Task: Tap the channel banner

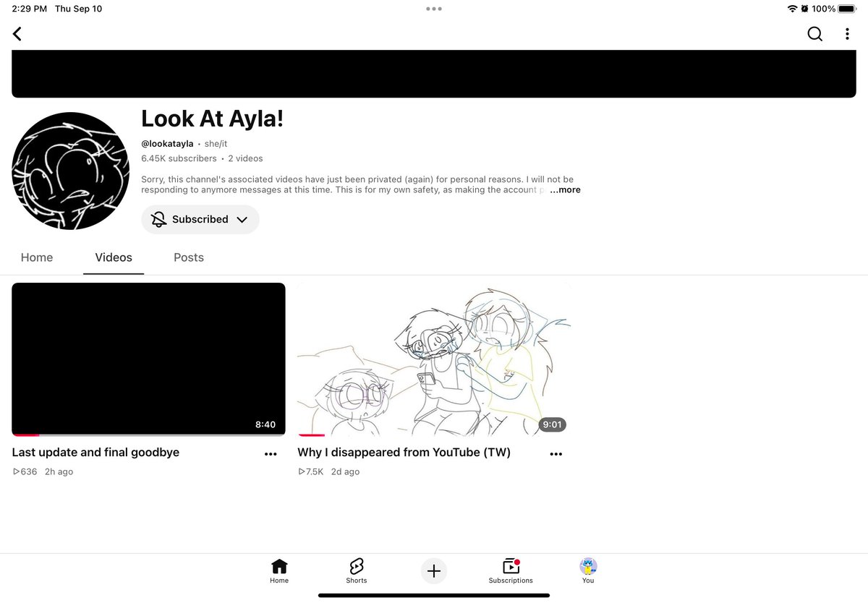Action: pyautogui.click(x=434, y=74)
